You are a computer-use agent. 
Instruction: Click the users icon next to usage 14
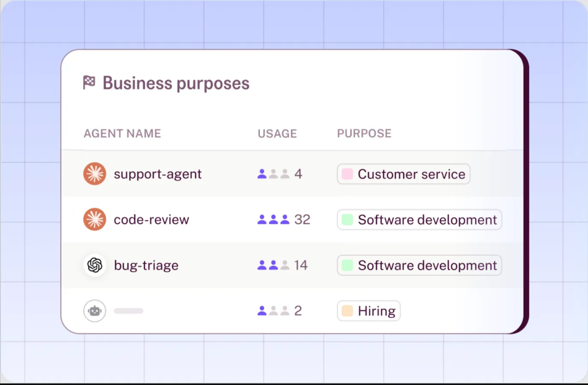pos(273,265)
